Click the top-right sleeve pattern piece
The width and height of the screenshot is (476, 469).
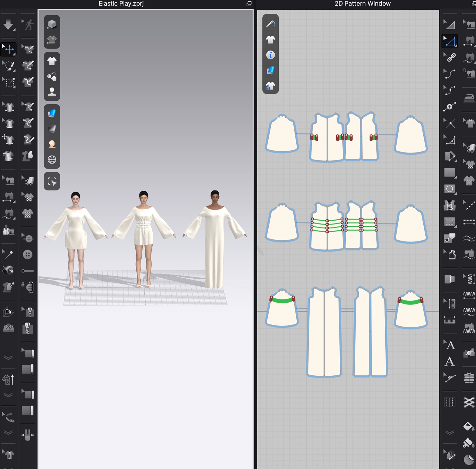click(x=411, y=135)
